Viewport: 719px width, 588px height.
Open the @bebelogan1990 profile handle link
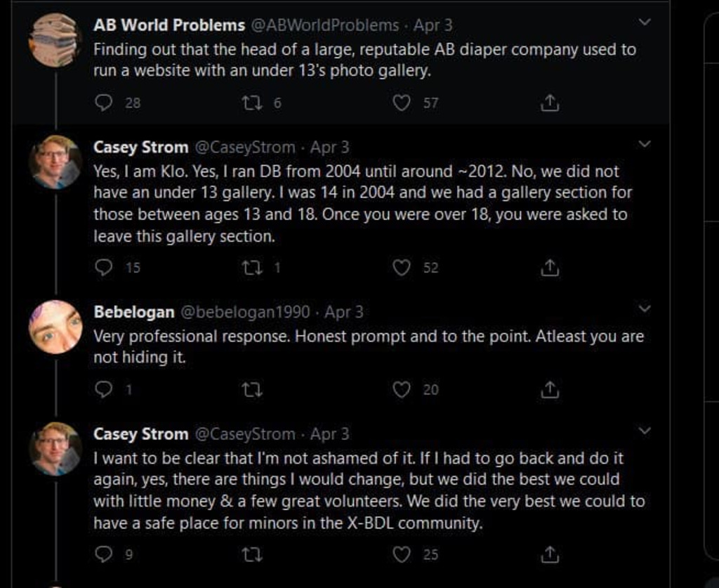click(248, 312)
